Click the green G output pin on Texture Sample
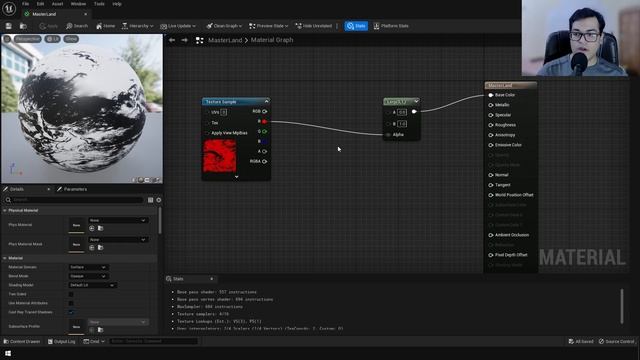The image size is (640, 360). (x=264, y=131)
